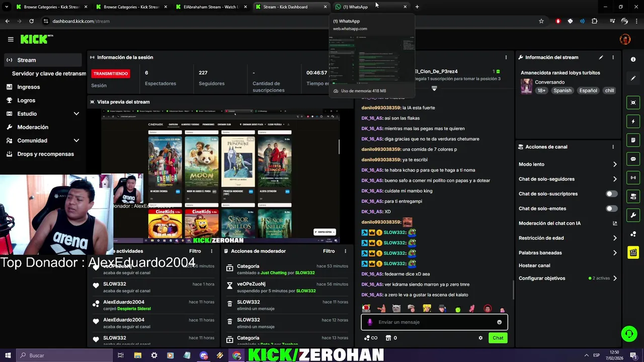The image size is (644, 362).
Task: Click the yellow clapperboard icon
Action: [633, 252]
